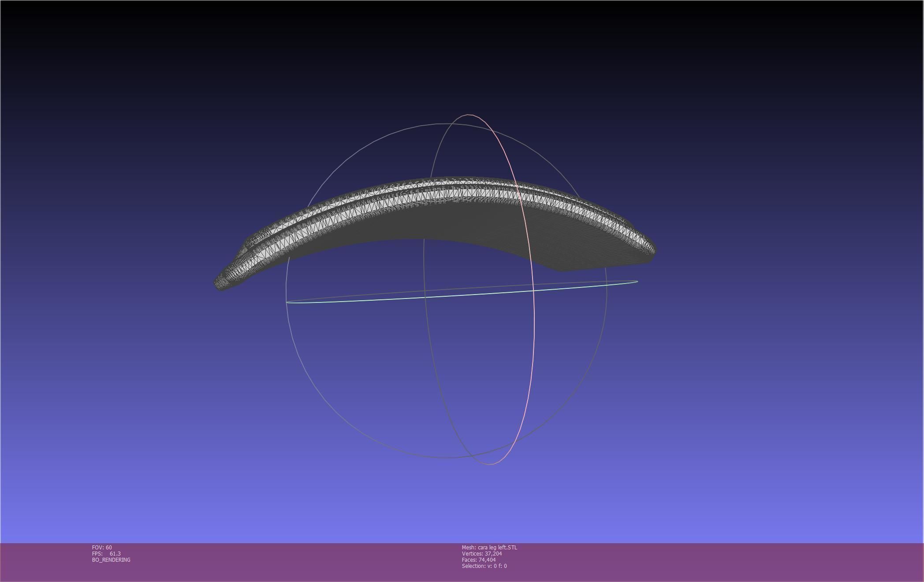
Task: Click the Vertices: 37,204 label
Action: [x=482, y=553]
